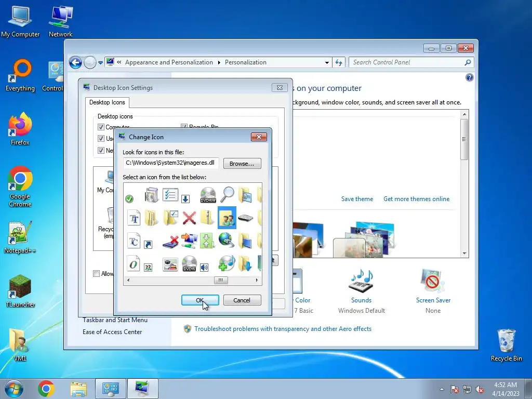The width and height of the screenshot is (532, 399).
Task: Choose the small speaker sound icon
Action: [204, 268]
